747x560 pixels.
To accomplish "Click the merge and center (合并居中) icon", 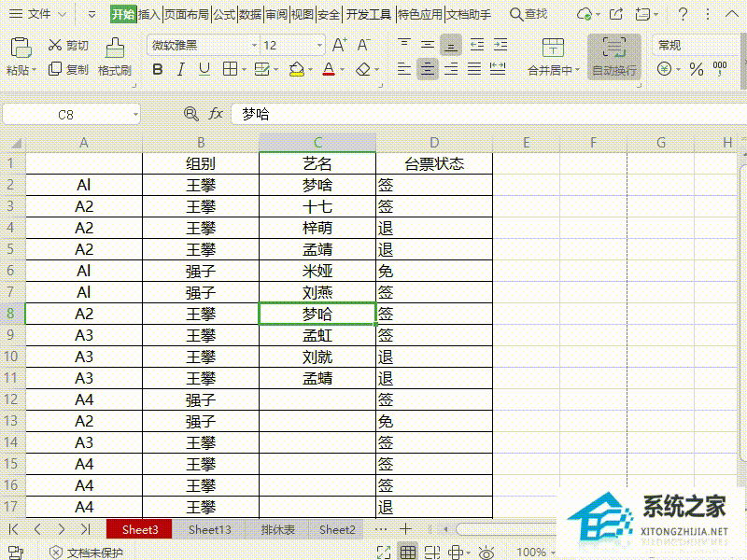I will coord(553,49).
